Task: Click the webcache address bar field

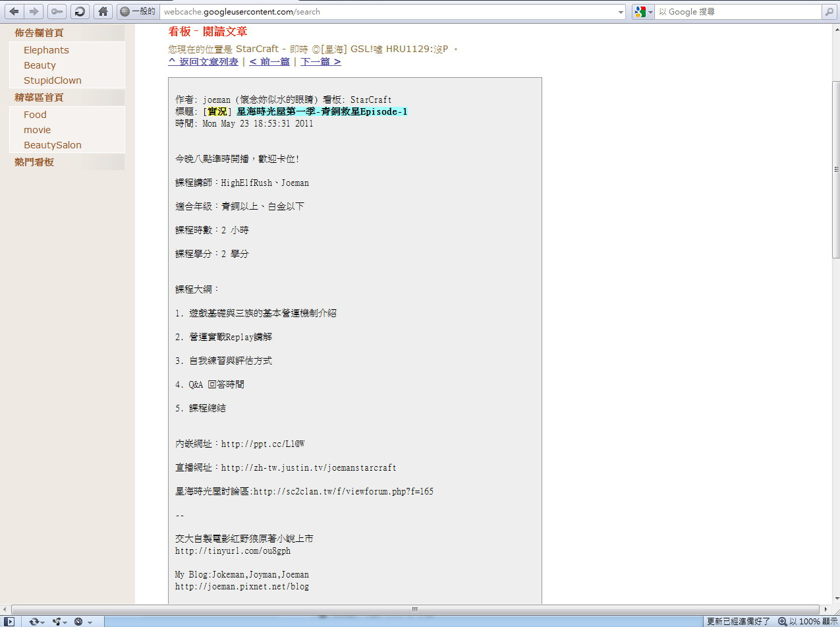Action: pyautogui.click(x=389, y=12)
